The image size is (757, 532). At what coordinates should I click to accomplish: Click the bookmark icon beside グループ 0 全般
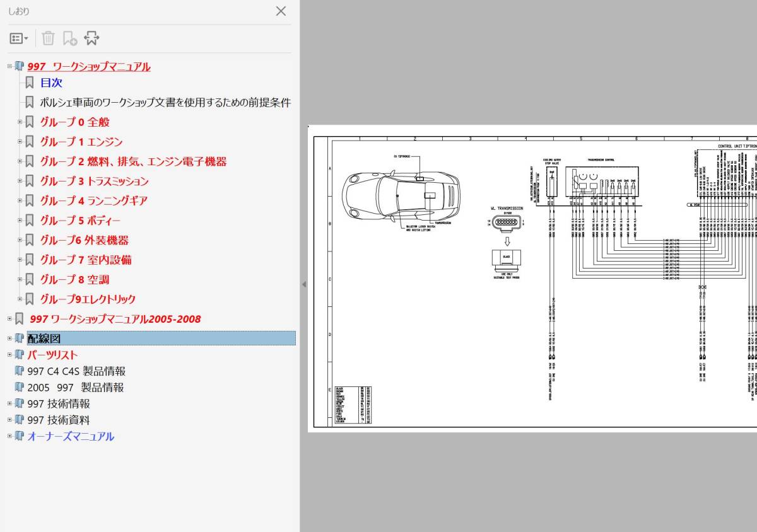[30, 122]
